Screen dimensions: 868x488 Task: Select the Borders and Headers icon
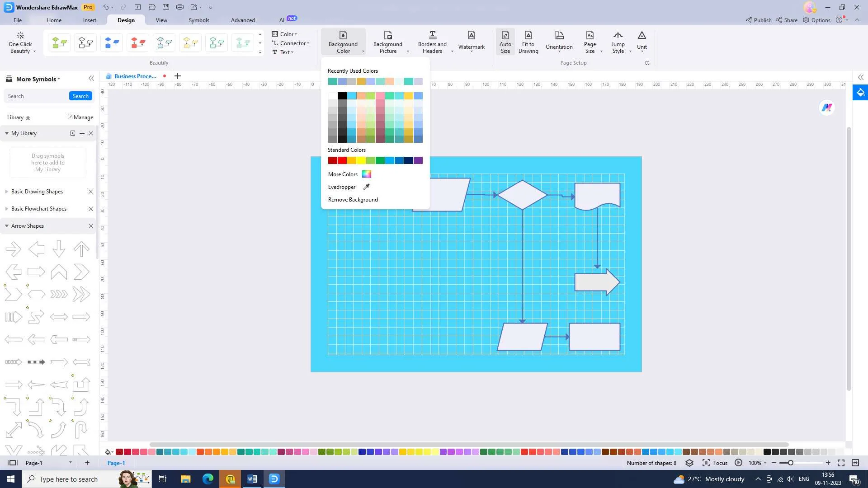coord(432,41)
